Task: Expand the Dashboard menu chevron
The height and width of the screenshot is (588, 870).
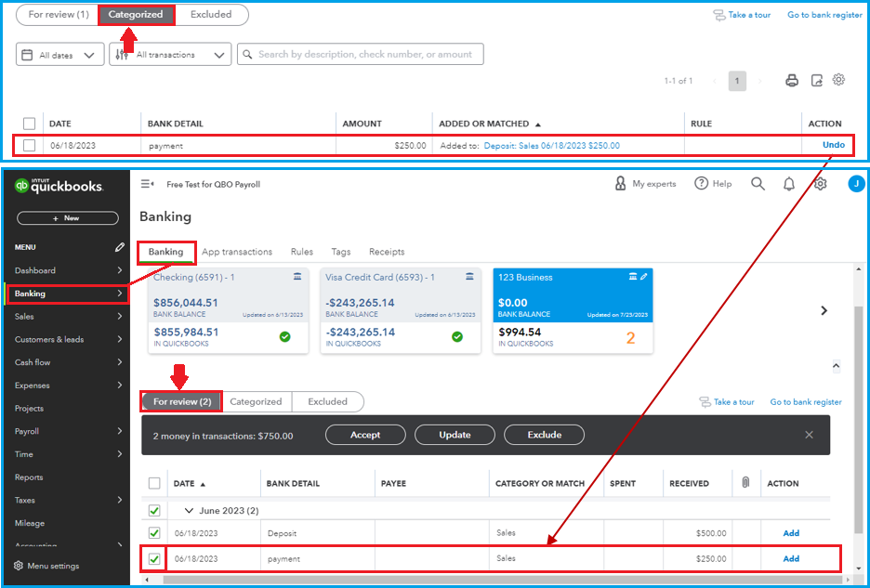Action: point(119,270)
